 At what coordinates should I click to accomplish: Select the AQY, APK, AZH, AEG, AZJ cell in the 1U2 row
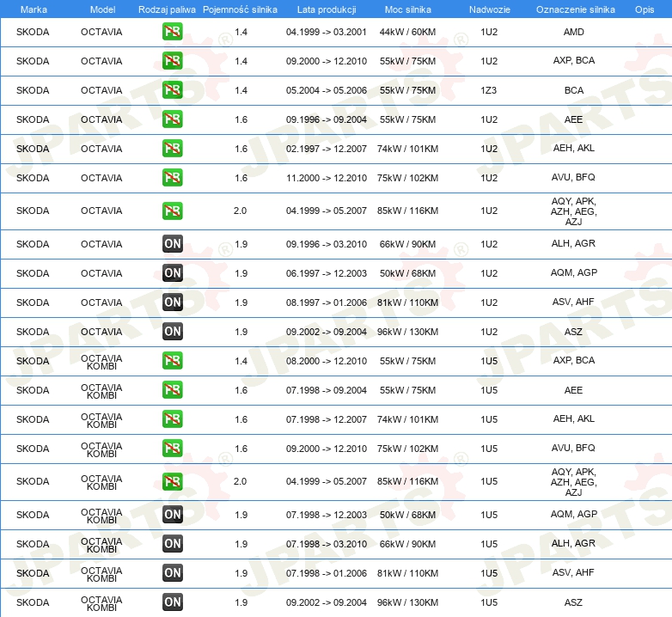click(573, 211)
